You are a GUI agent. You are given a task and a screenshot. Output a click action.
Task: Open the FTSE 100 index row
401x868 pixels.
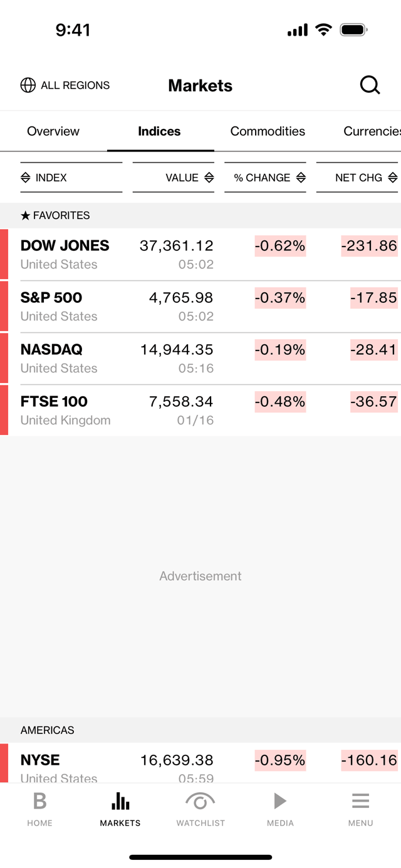pyautogui.click(x=200, y=410)
